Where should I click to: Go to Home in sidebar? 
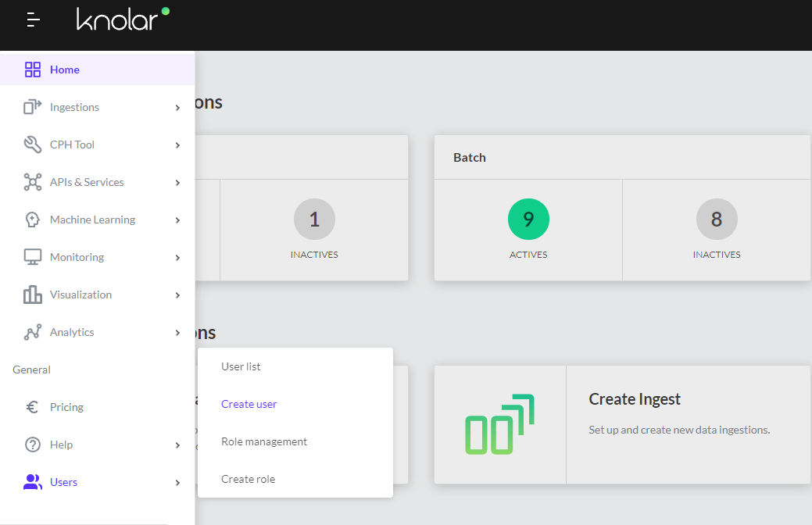click(x=98, y=70)
